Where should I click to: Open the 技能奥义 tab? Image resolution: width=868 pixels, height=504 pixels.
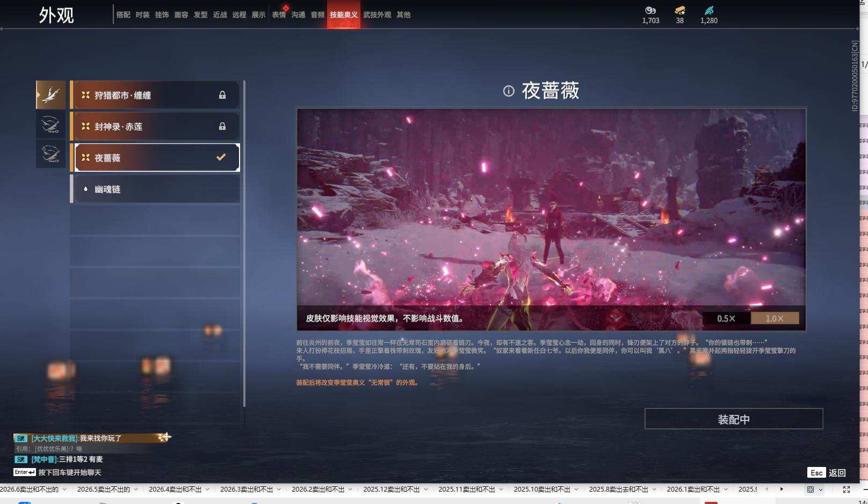[344, 14]
